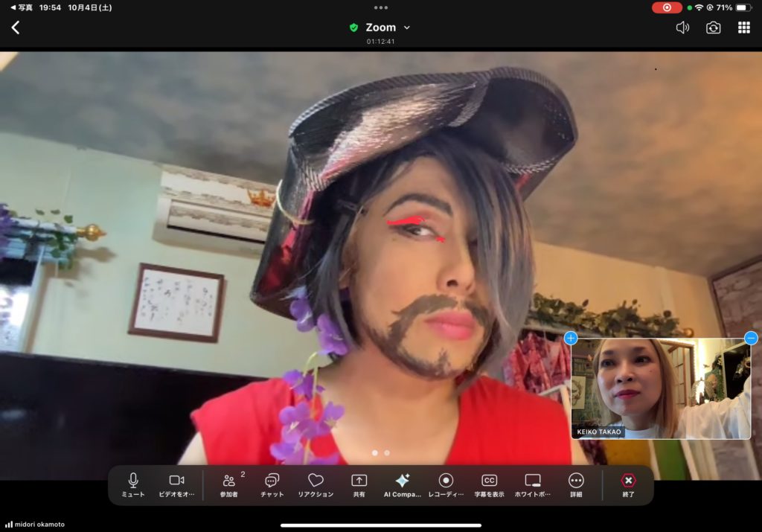
Task: Collapse self-view thumbnail with minus button
Action: pyautogui.click(x=751, y=338)
